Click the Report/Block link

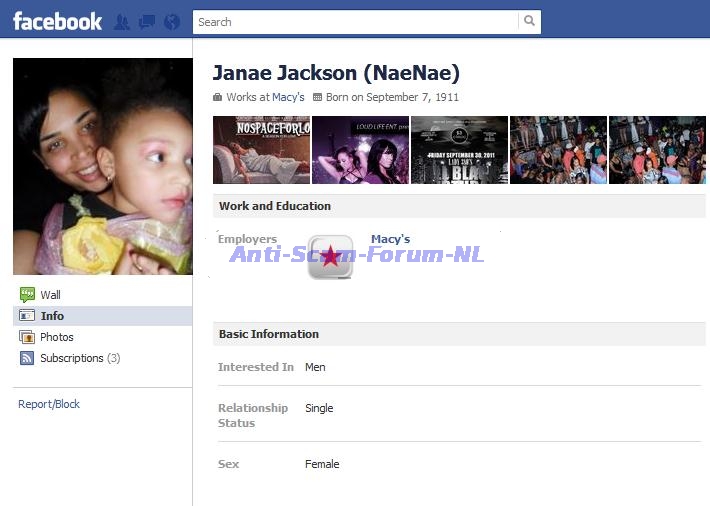[x=49, y=404]
